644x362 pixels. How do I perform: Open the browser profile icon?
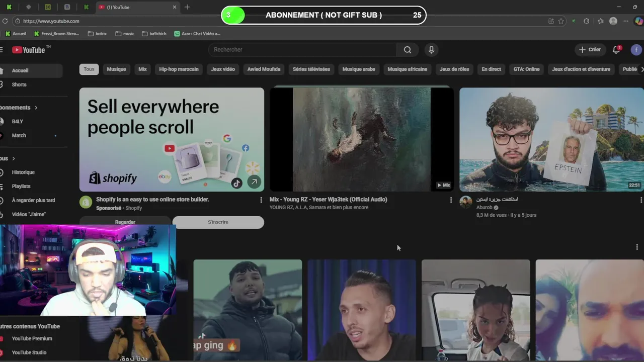pyautogui.click(x=613, y=21)
